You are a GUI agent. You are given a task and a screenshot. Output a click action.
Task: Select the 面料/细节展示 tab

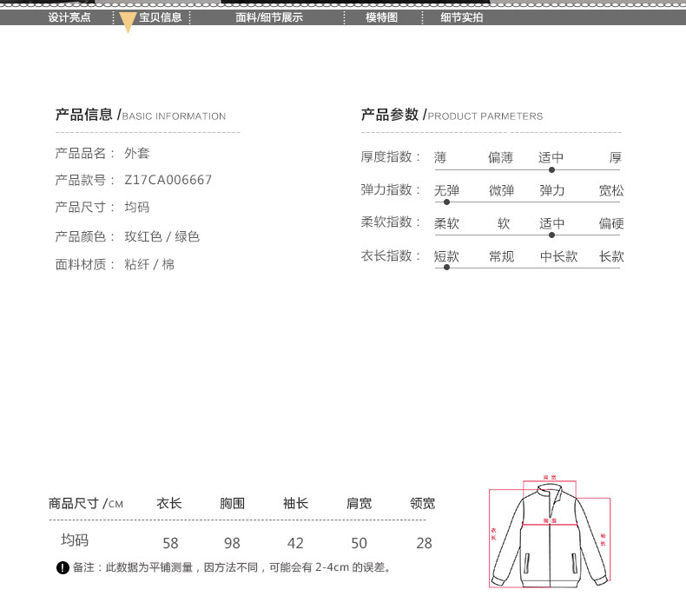click(269, 17)
